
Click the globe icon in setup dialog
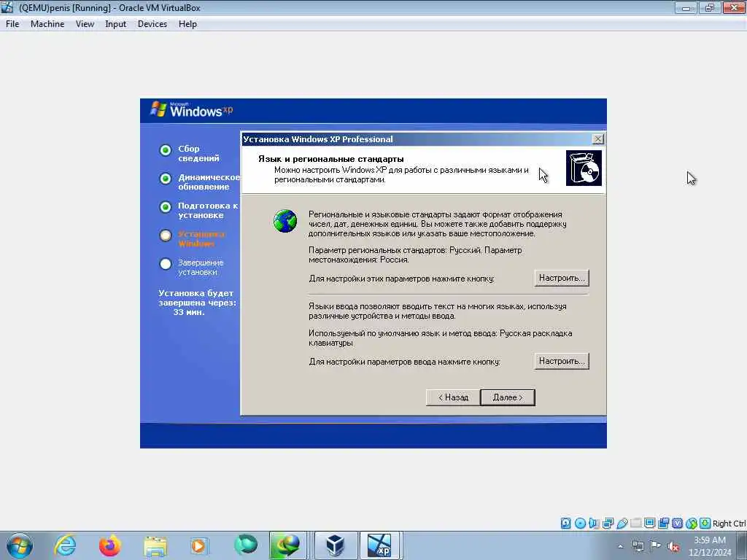[x=285, y=221]
